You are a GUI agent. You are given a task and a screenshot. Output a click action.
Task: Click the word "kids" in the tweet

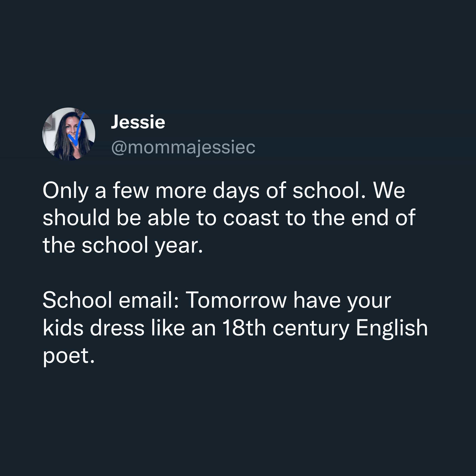(63, 328)
